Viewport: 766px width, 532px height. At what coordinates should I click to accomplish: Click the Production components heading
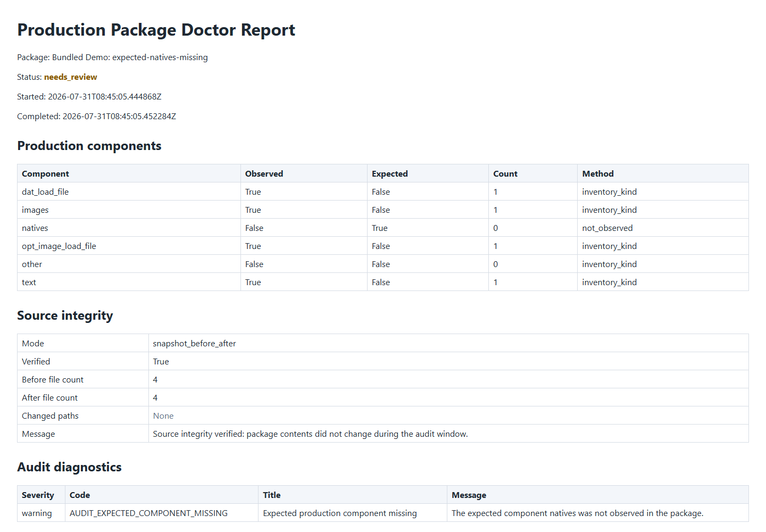point(89,146)
